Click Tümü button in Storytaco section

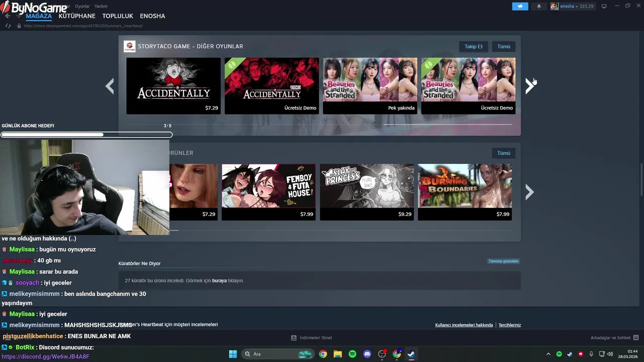click(504, 46)
